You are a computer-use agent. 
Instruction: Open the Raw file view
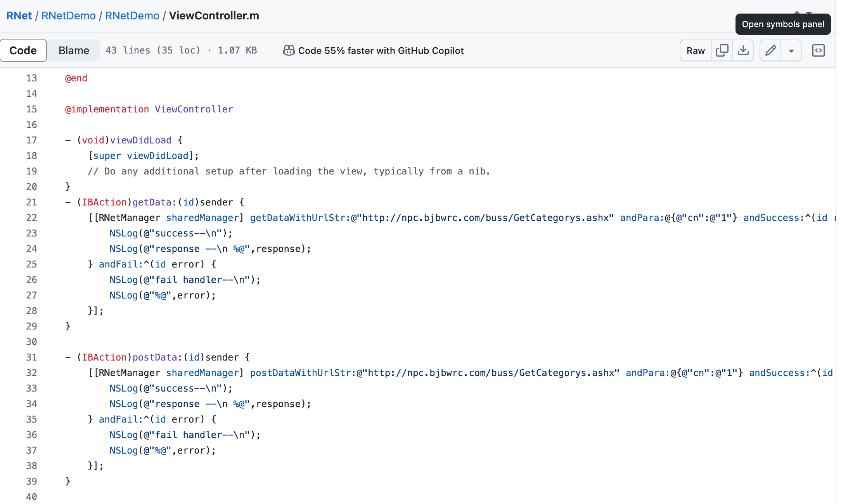[x=696, y=50]
